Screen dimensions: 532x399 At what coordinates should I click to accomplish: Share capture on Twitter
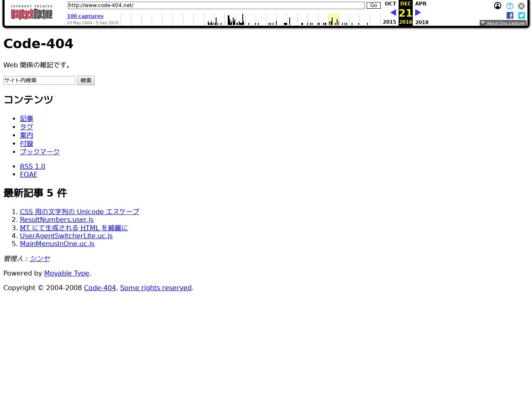pos(522,15)
